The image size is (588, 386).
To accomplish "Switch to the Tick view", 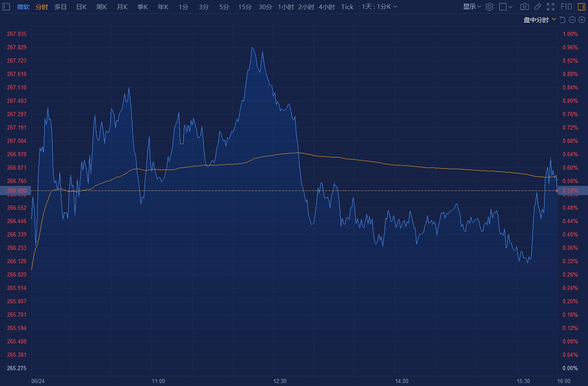I will [x=347, y=7].
